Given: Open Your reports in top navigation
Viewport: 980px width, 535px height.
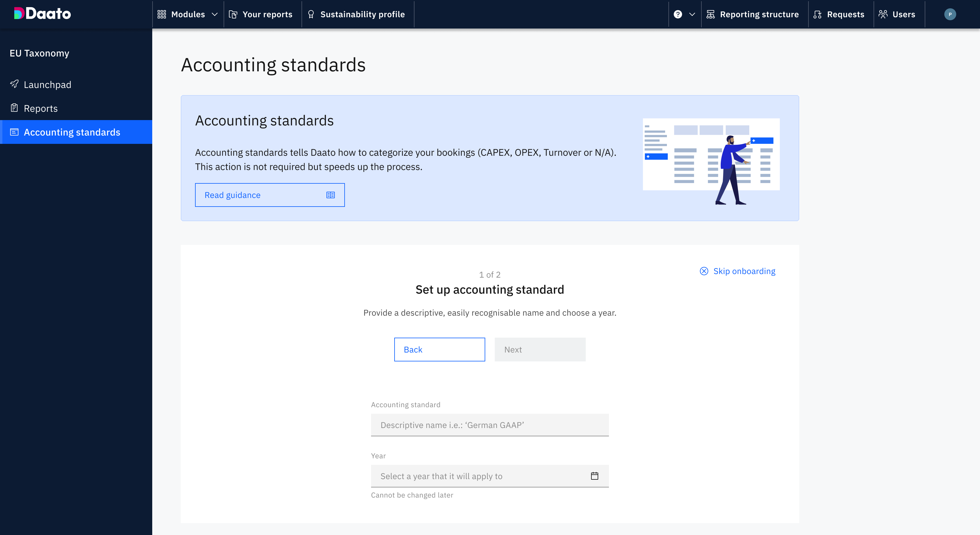Looking at the screenshot, I should [261, 15].
